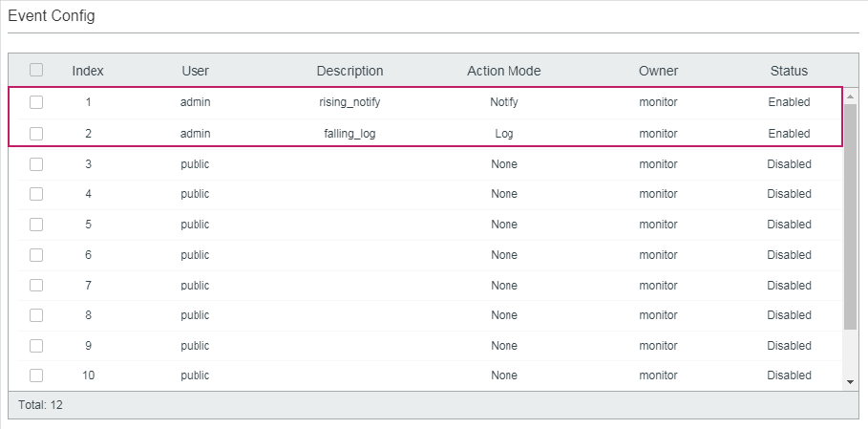
Task: Click the Notify action mode cell
Action: point(504,102)
